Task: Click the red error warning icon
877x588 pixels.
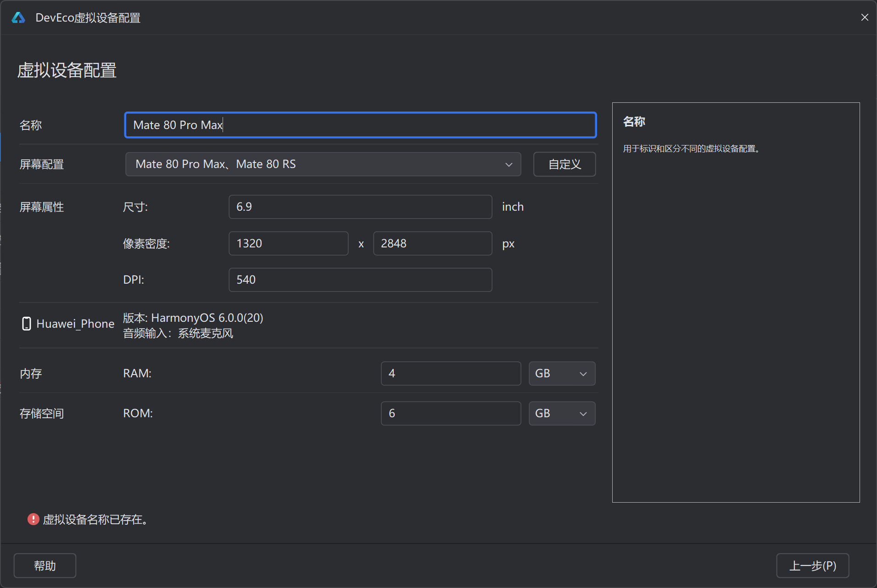Action: (33, 519)
